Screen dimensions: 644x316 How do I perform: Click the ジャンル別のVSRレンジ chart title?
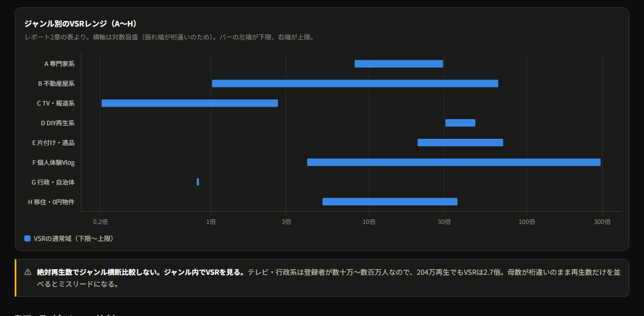click(80, 24)
